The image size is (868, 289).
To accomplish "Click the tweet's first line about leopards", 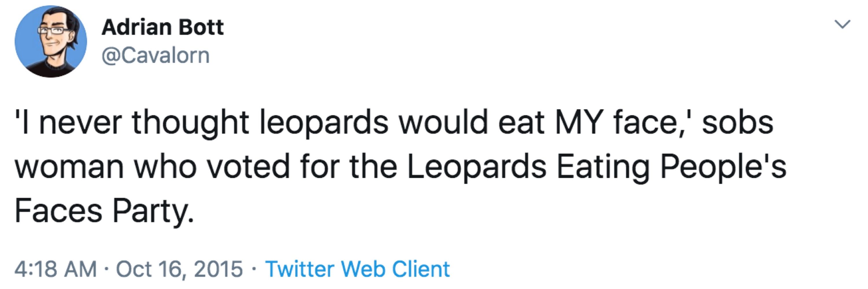I will 394,123.
